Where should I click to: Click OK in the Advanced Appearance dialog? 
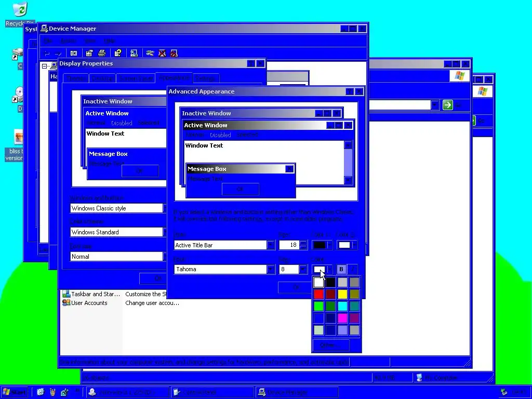coord(296,287)
